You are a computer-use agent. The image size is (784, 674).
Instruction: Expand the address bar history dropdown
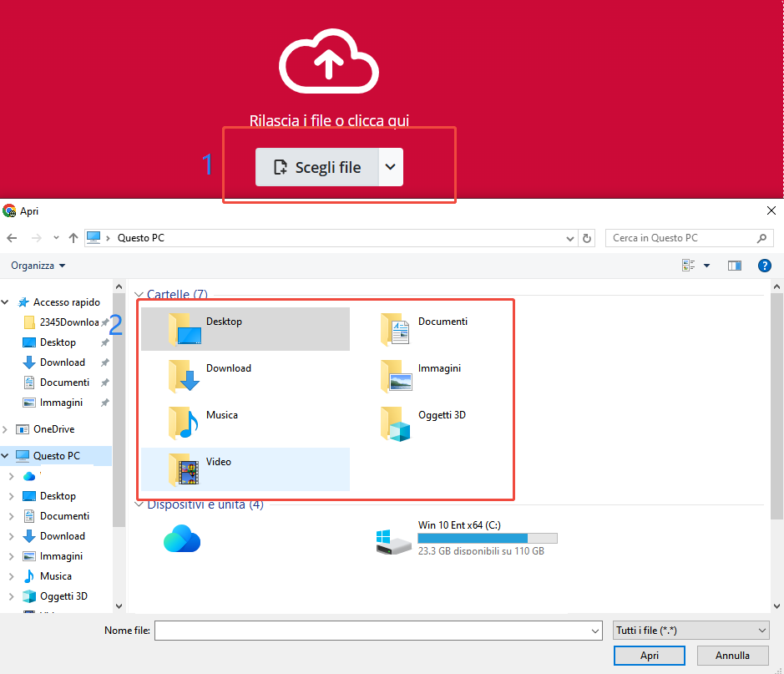tap(569, 239)
